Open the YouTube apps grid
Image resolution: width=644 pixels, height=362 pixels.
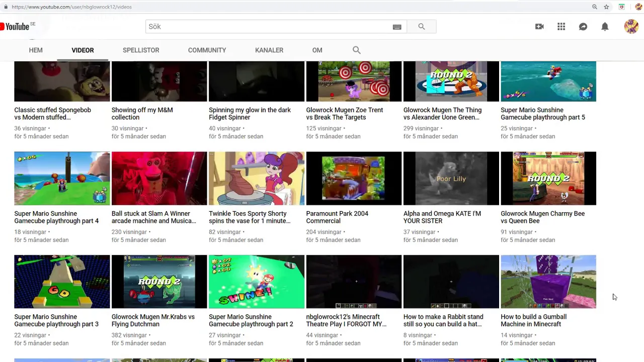tap(561, 27)
